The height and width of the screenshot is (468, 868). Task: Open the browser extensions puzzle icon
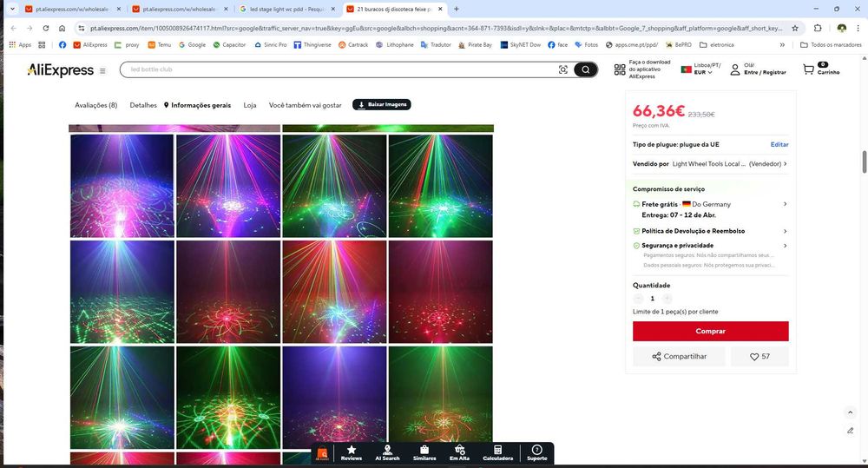[x=818, y=29]
